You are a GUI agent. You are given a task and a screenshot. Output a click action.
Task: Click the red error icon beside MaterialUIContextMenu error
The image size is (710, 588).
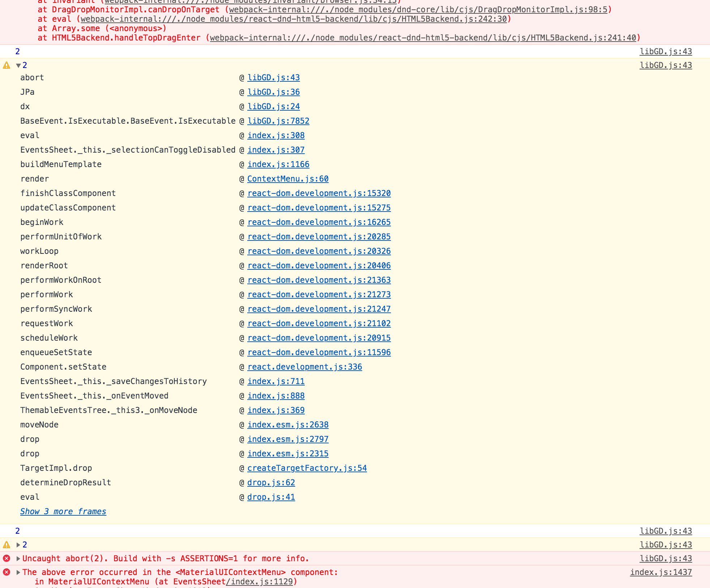click(6, 572)
